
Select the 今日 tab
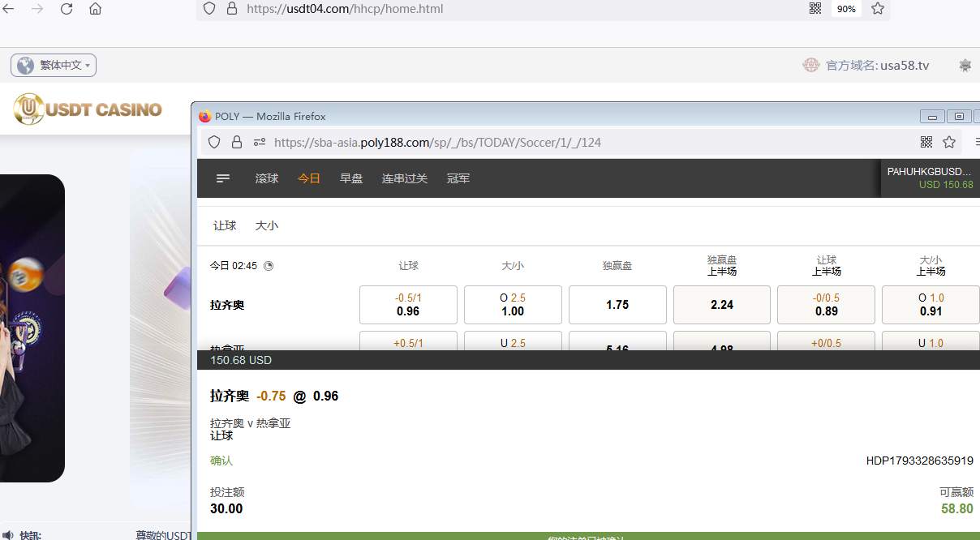tap(309, 178)
